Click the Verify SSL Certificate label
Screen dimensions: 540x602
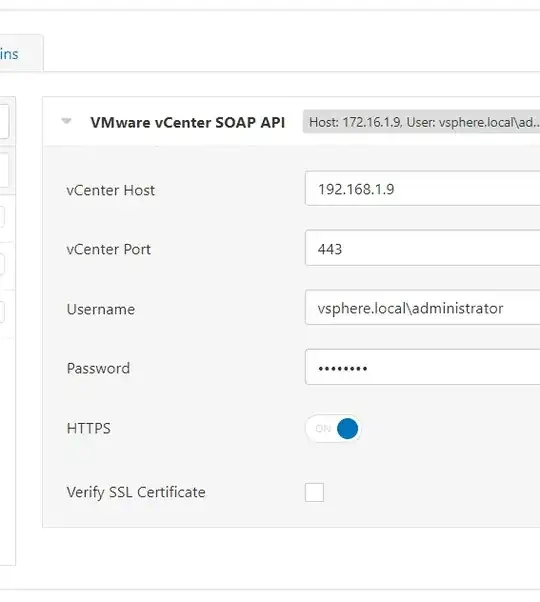pos(136,492)
